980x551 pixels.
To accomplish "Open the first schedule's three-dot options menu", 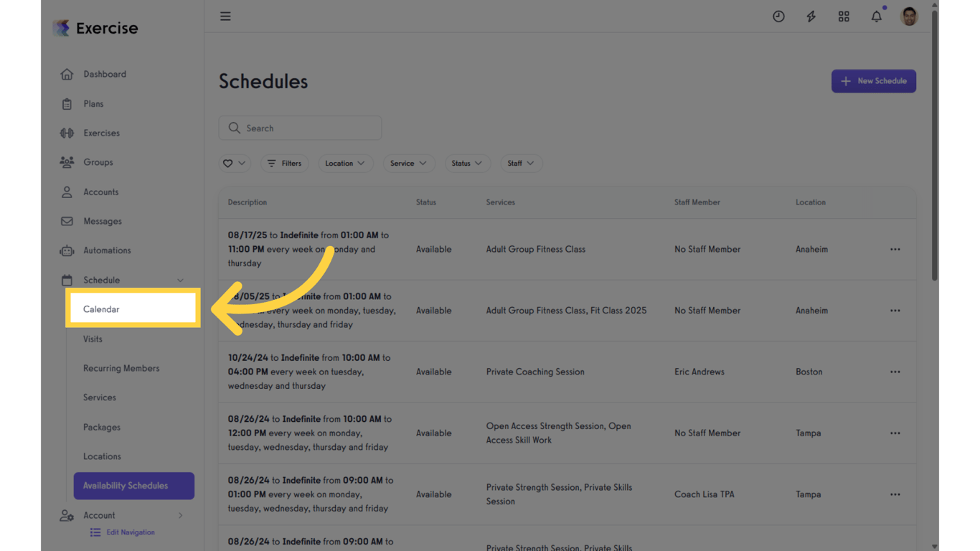I will pos(895,249).
